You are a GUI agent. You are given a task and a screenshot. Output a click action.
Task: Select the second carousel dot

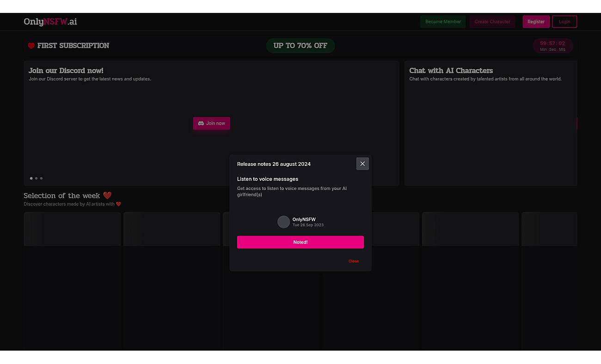(x=36, y=178)
